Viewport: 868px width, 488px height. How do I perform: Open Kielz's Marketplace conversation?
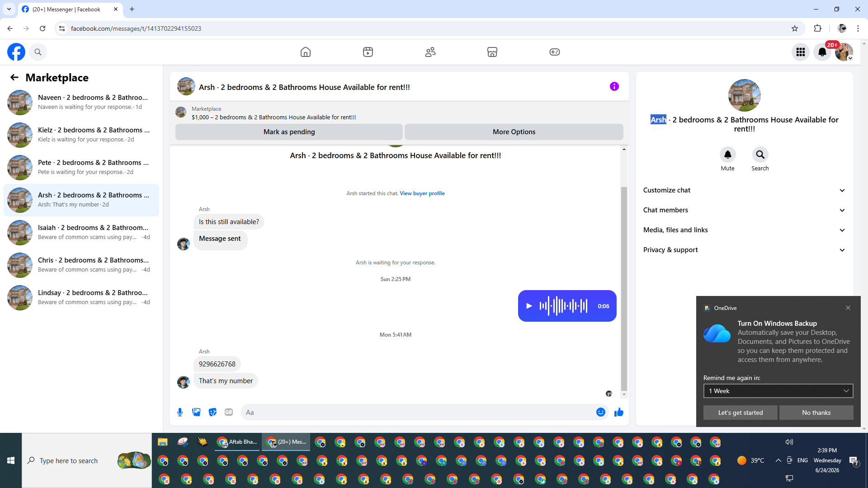coord(81,135)
